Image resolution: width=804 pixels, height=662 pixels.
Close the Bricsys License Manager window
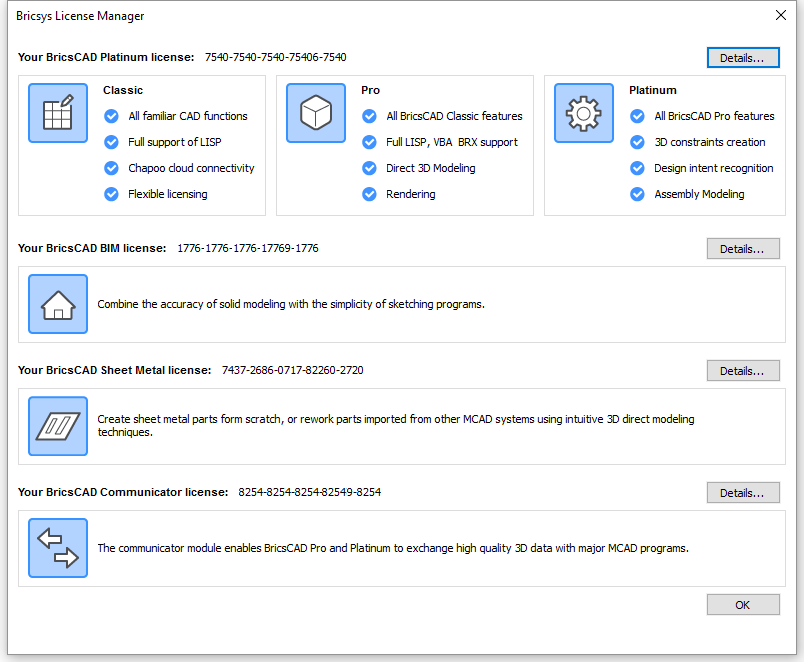[780, 15]
